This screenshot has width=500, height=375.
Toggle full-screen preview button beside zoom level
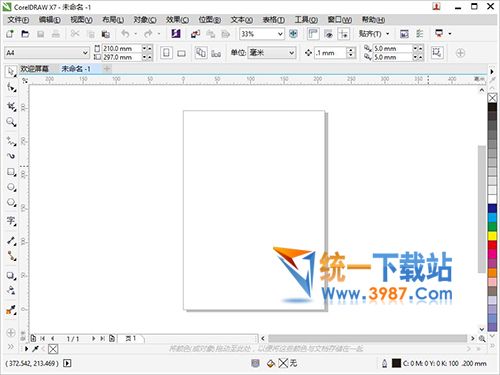[x=293, y=34]
